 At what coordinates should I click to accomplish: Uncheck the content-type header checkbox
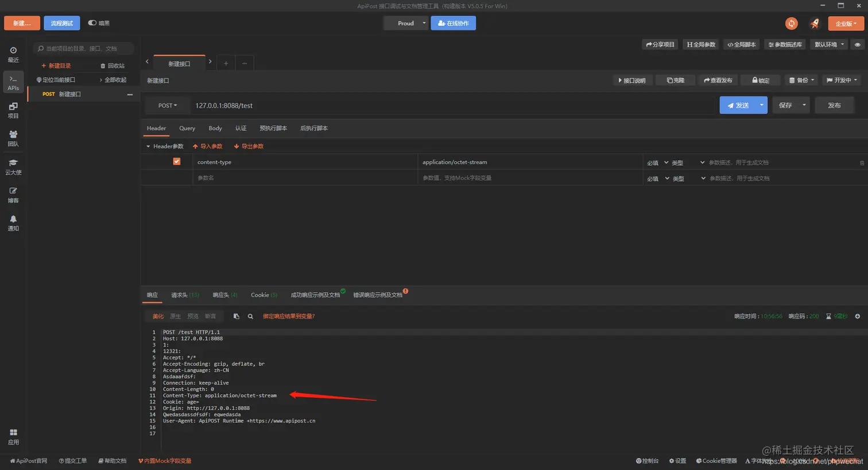pos(177,162)
